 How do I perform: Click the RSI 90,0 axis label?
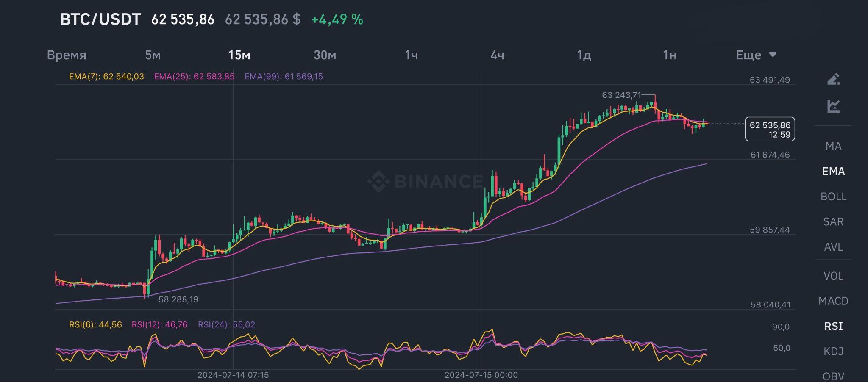[x=781, y=327]
